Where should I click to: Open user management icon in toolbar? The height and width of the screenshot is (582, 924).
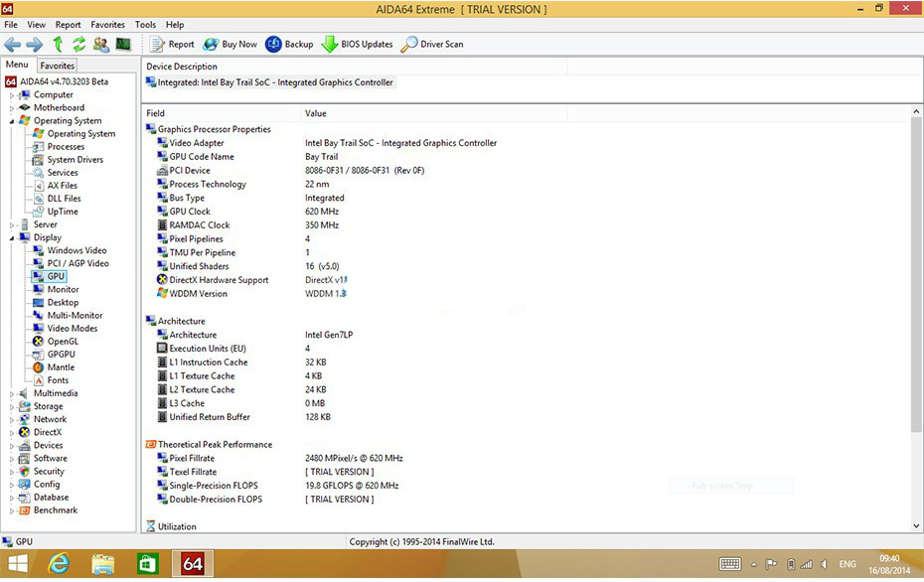coord(101,44)
